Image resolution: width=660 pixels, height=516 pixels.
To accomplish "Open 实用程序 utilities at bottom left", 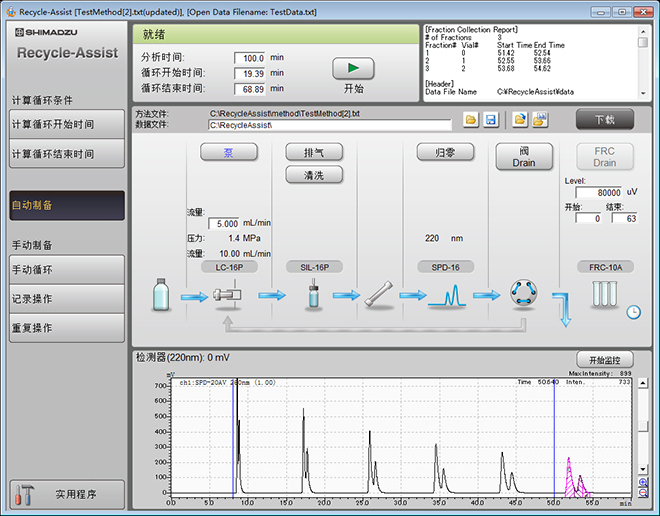I will tap(67, 494).
